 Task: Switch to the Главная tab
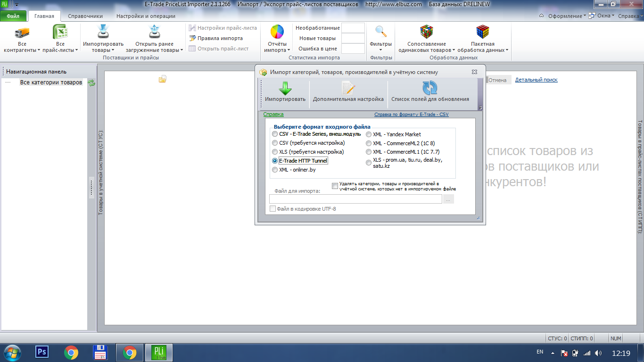click(44, 16)
